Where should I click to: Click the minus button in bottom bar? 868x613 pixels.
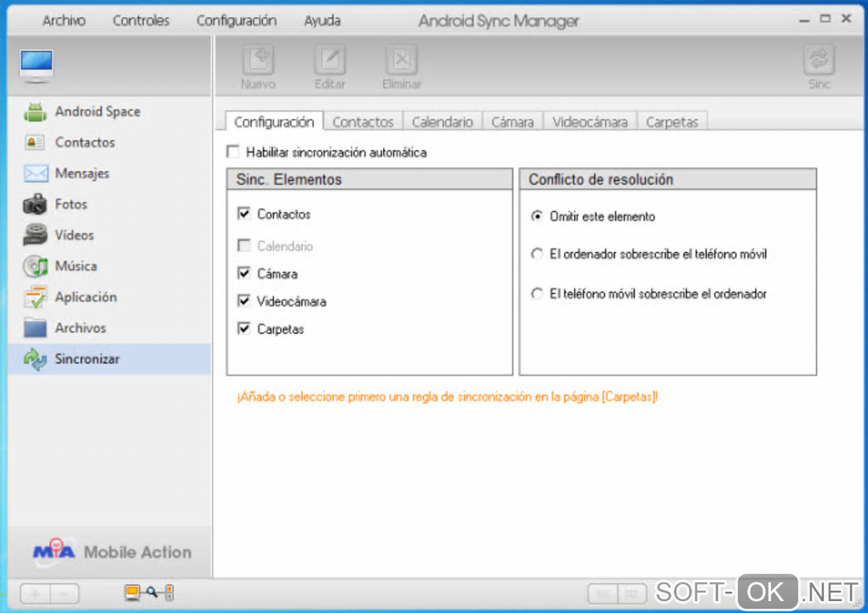coord(65,594)
